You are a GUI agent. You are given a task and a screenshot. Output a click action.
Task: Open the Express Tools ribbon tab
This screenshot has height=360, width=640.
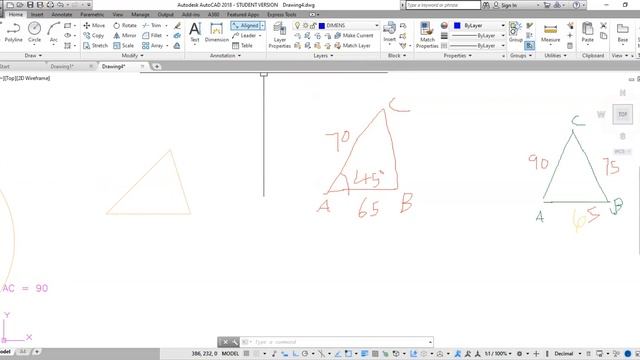click(x=282, y=15)
